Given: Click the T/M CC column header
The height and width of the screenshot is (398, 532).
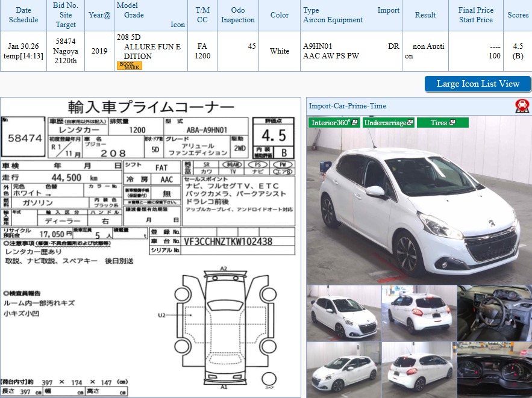Looking at the screenshot, I should [202, 15].
